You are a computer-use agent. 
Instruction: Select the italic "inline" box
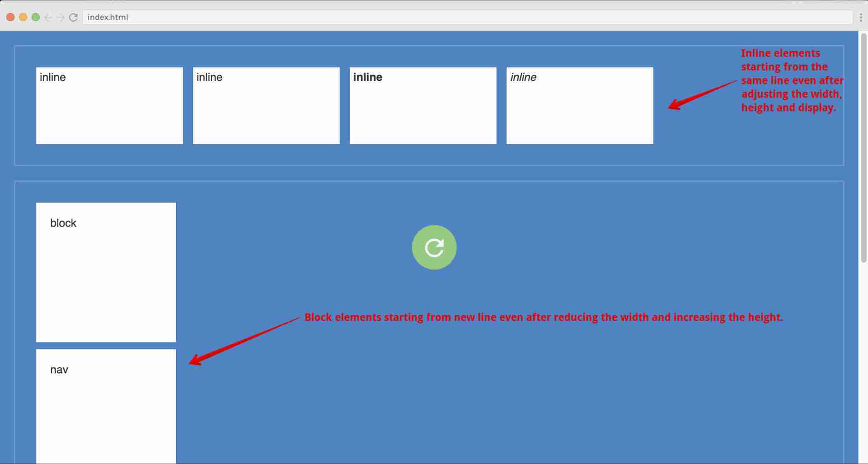580,106
